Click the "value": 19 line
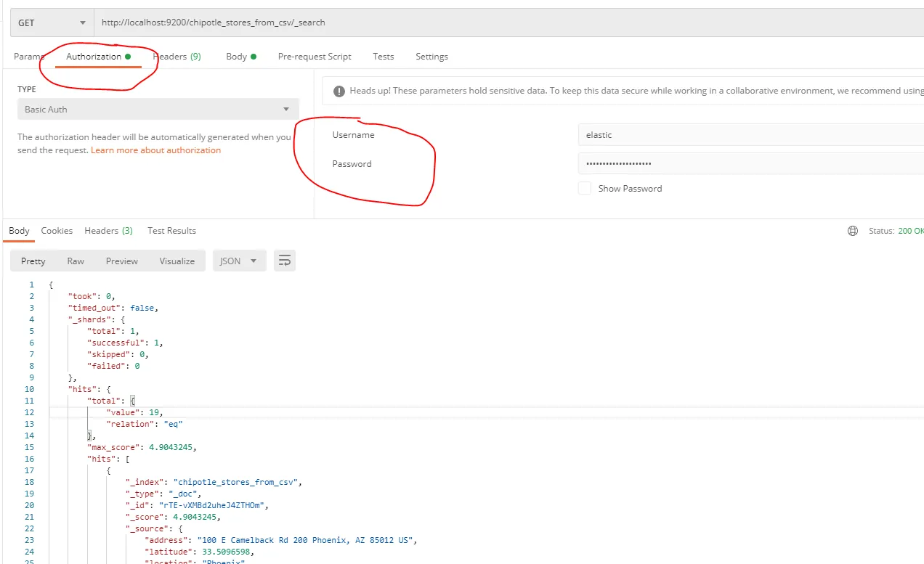Screen dimensions: 924x564 (x=135, y=412)
